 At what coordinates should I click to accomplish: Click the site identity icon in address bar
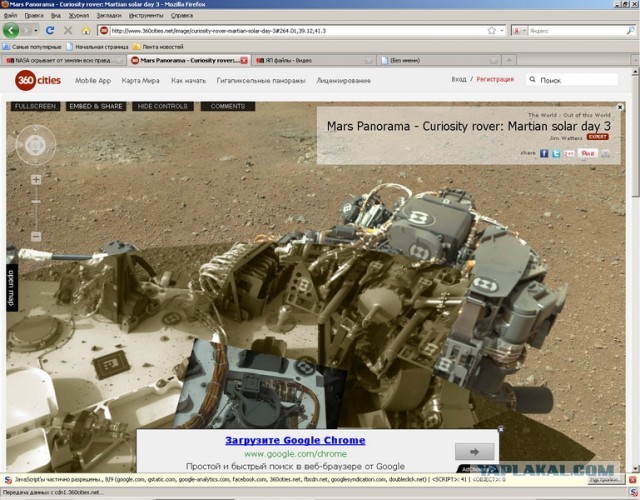(104, 31)
